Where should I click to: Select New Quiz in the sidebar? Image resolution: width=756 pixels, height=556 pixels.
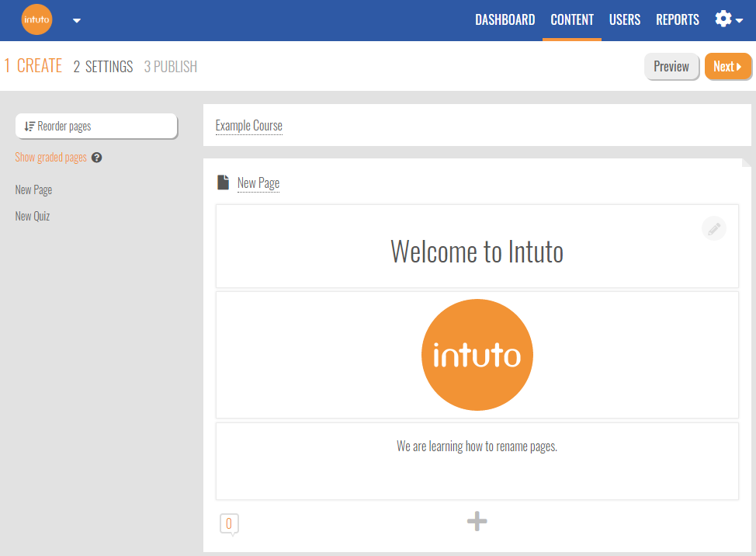(x=33, y=217)
